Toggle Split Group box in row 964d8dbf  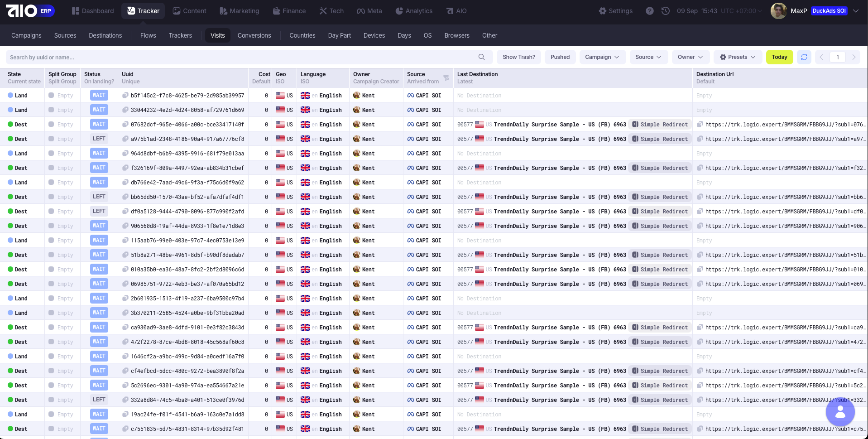click(51, 154)
